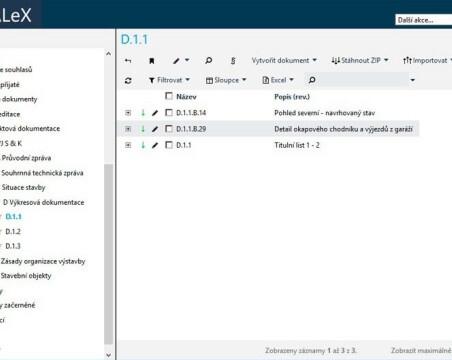The height and width of the screenshot is (360, 452).
Task: Download D.1.1.B.29 via green arrow
Action: point(143,129)
